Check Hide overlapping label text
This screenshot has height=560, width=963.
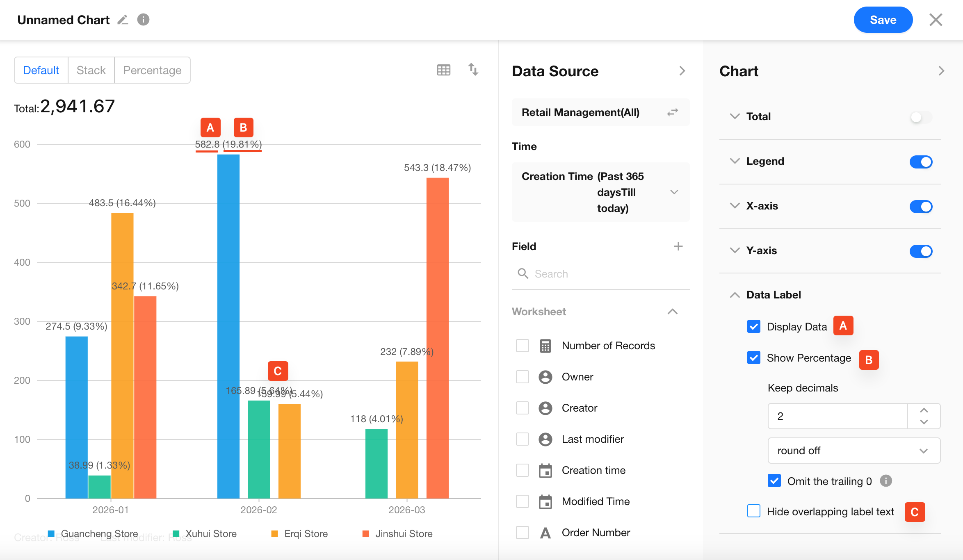tap(754, 511)
